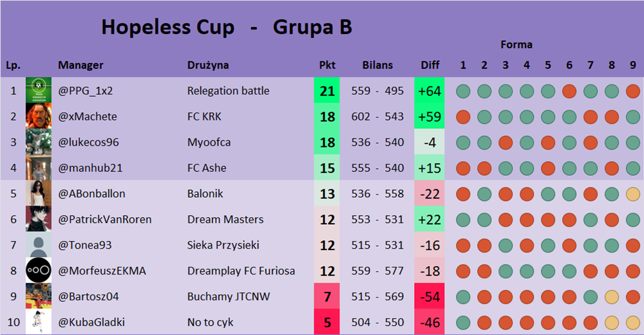The width and height of the screenshot is (644, 335).
Task: Click the Forma heading above round numbers
Action: (x=516, y=44)
